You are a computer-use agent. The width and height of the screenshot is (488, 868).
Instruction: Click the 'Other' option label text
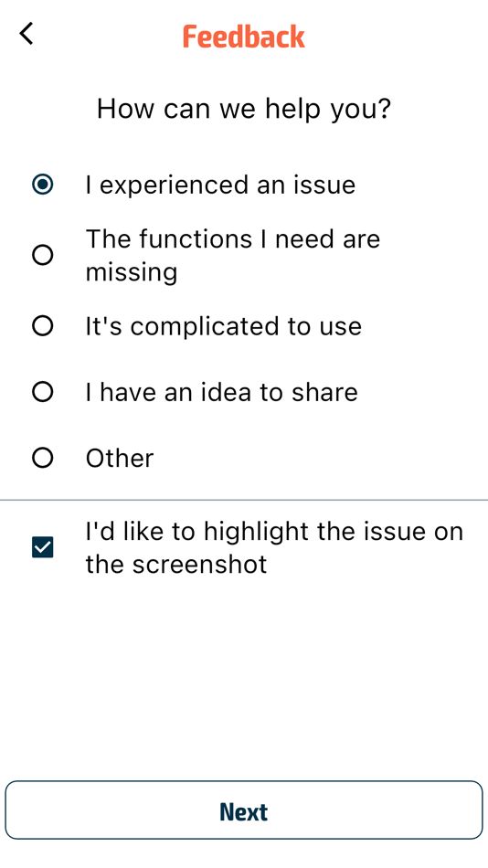click(x=120, y=459)
